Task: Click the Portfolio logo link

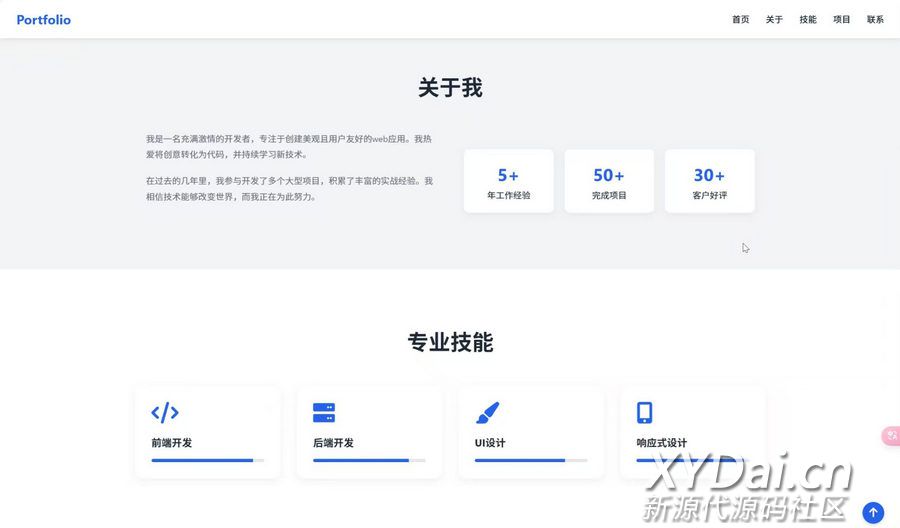Action: pyautogui.click(x=44, y=20)
